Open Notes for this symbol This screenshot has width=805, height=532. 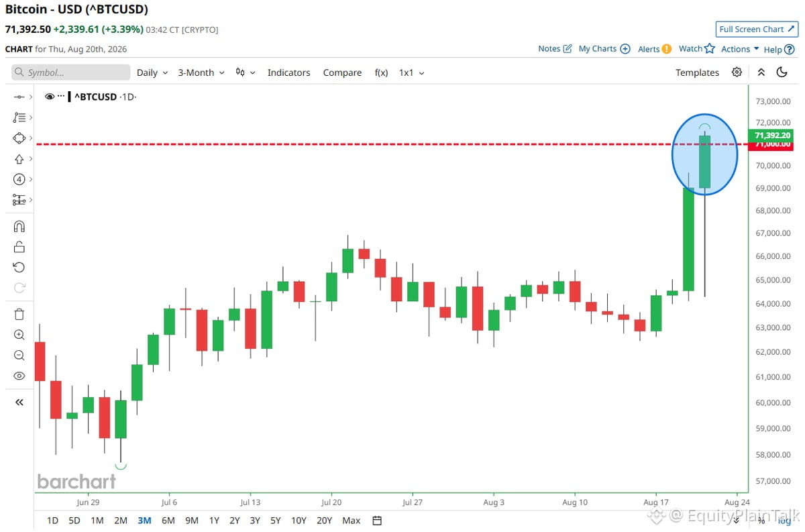555,49
